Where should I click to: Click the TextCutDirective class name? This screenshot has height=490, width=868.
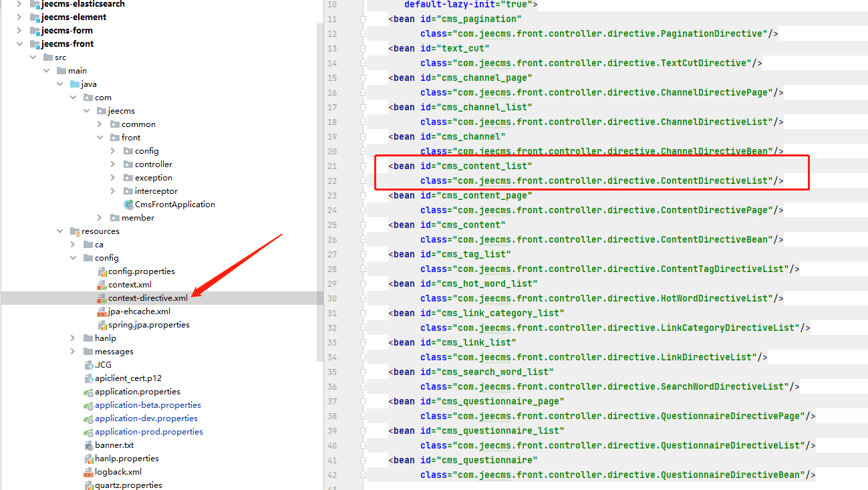[x=704, y=63]
